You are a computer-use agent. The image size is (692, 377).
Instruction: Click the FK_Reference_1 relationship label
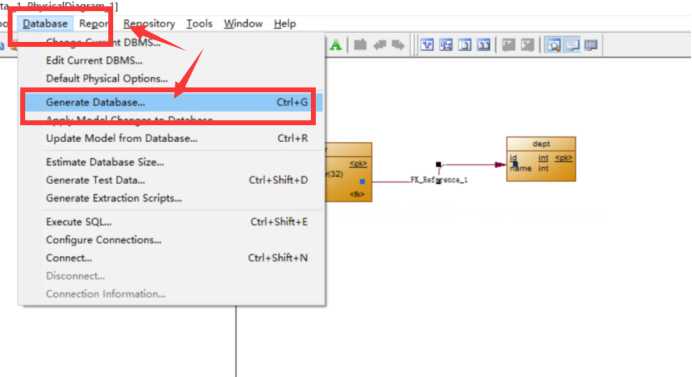(x=439, y=180)
